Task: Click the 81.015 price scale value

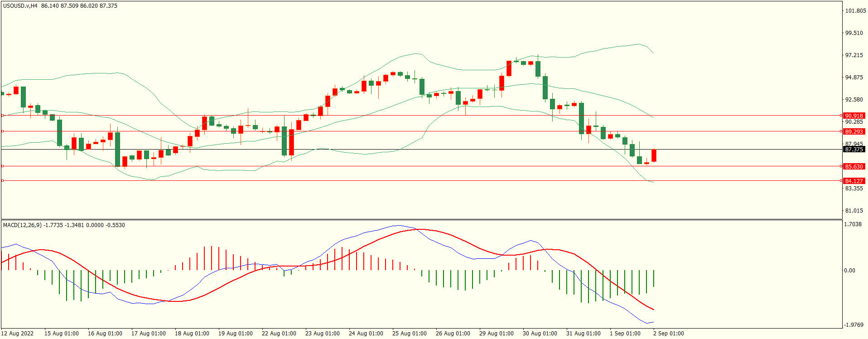Action: pos(854,211)
